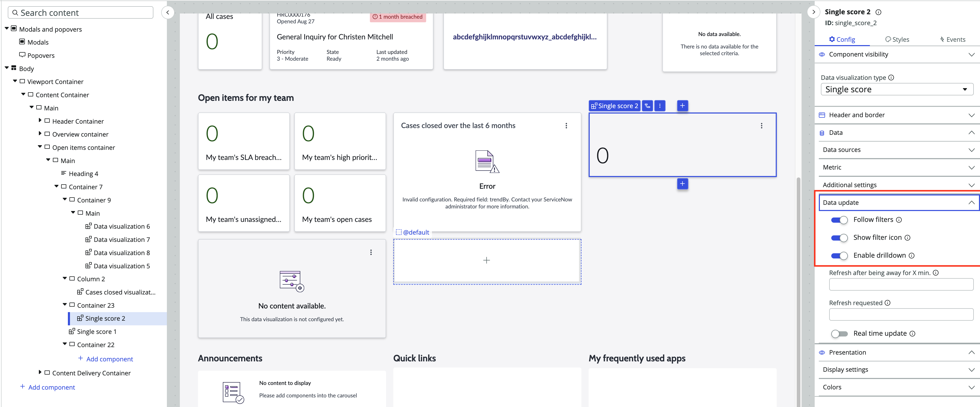
Task: Click info icon next to Data visualization type
Action: [891, 78]
